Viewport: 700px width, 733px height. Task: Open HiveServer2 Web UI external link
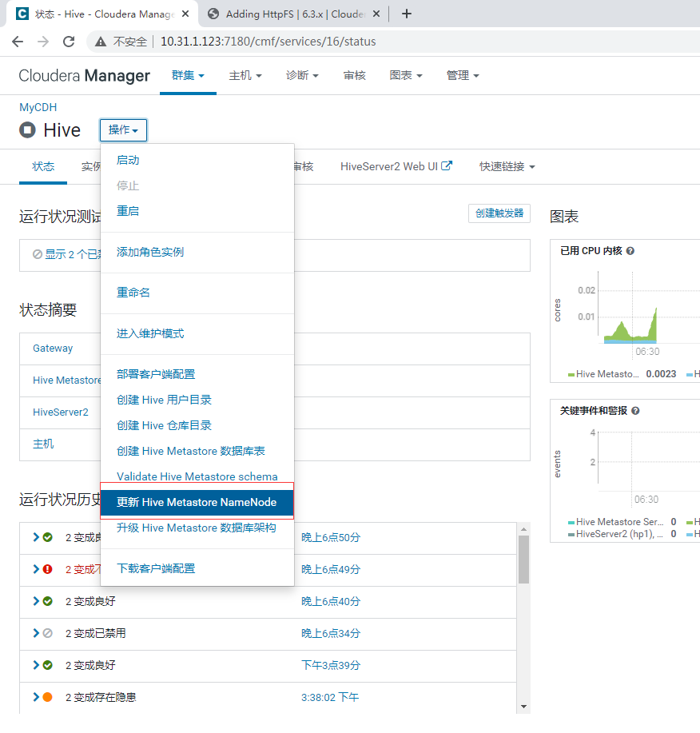(396, 166)
